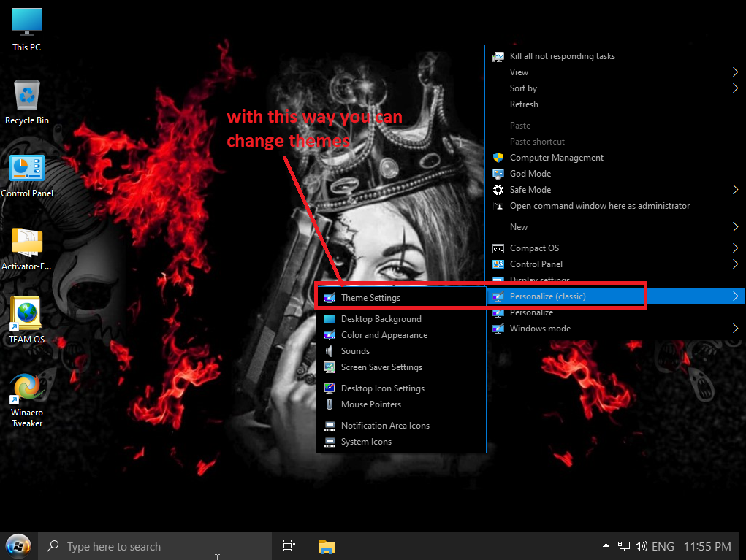Select the Winaero Tweaker shortcut icon
746x560 pixels.
coord(26,400)
